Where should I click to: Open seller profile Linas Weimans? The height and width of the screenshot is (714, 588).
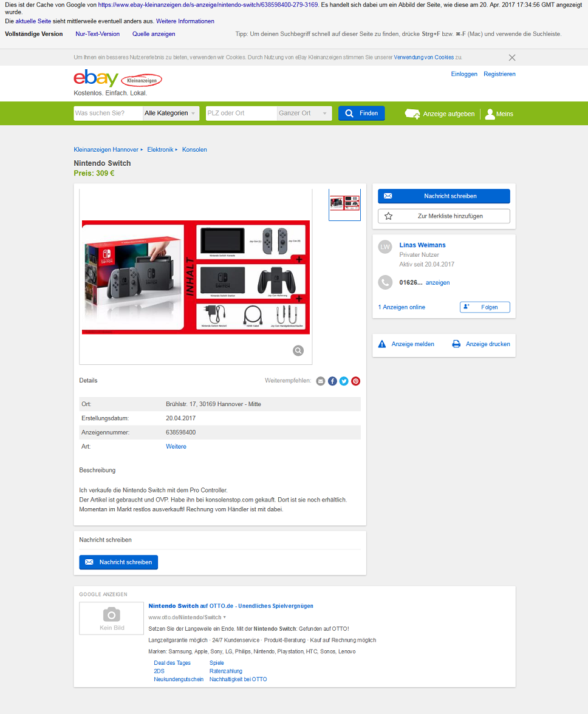[423, 245]
